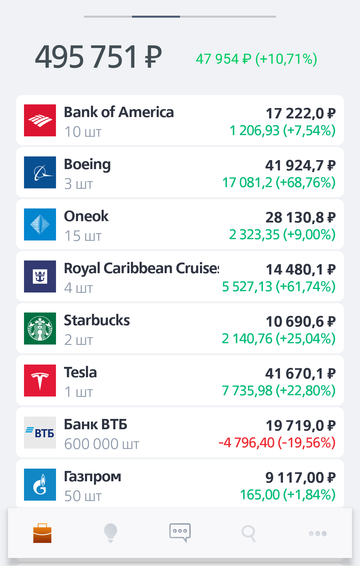Tap the Bank of America logo

pyautogui.click(x=40, y=120)
